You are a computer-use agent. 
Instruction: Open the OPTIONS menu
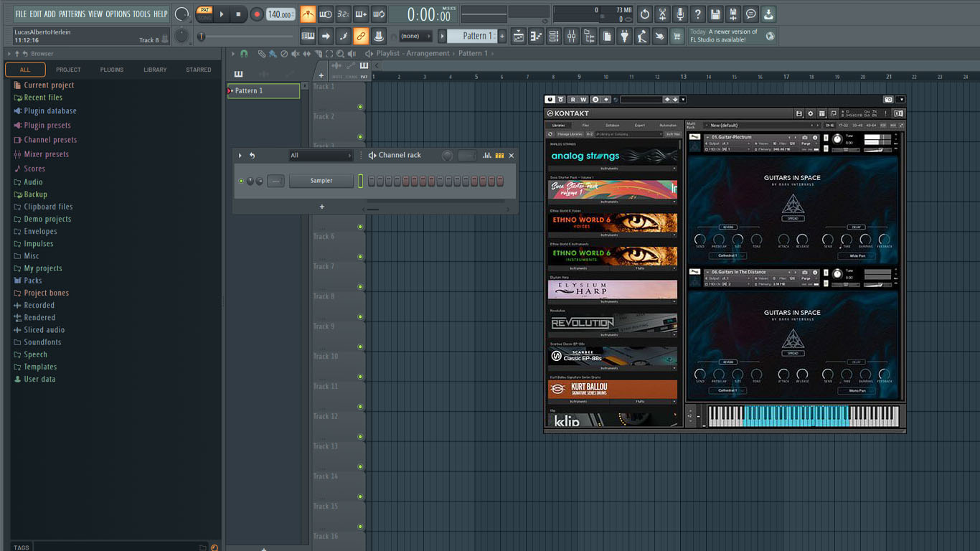coord(118,14)
